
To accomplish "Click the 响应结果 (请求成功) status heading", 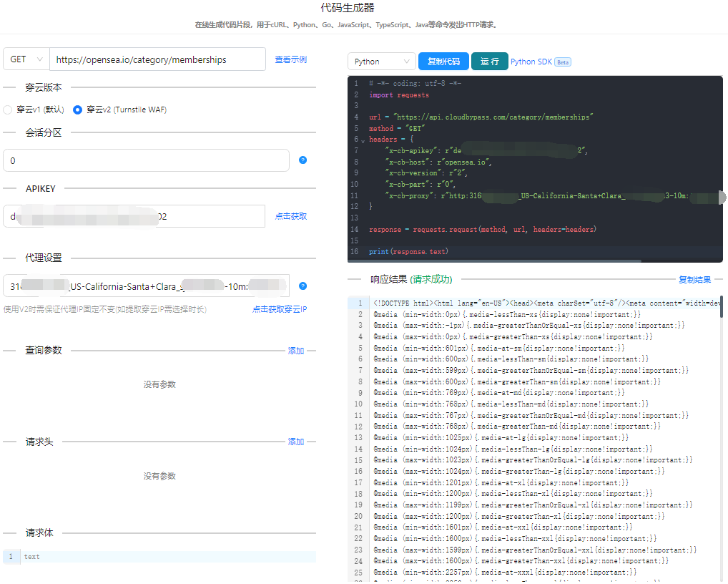I will (x=411, y=279).
